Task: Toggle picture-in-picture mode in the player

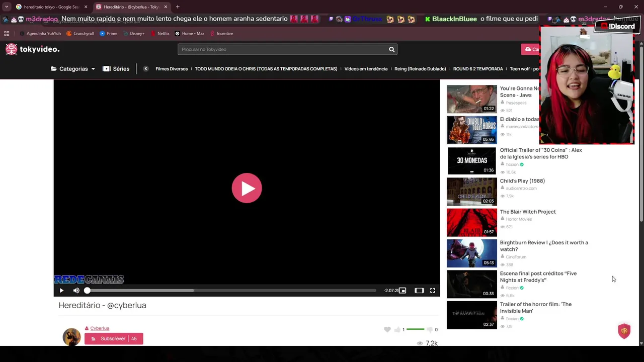Action: tap(403, 291)
